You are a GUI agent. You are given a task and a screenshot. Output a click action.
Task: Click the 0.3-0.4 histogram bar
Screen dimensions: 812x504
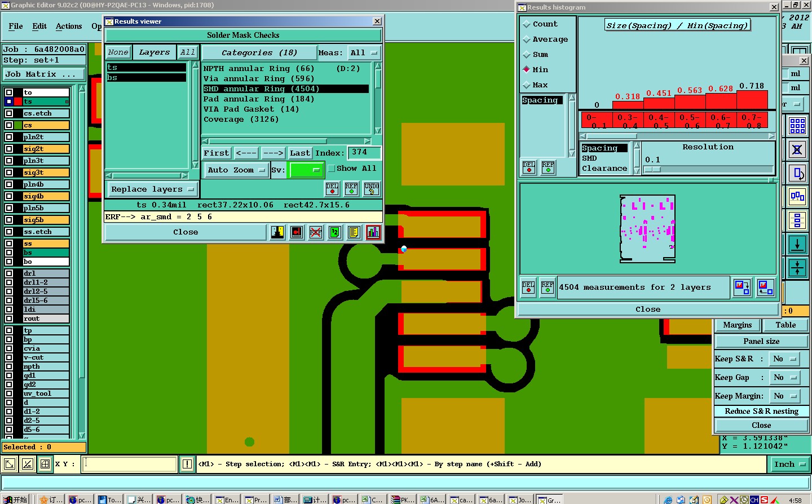point(628,105)
